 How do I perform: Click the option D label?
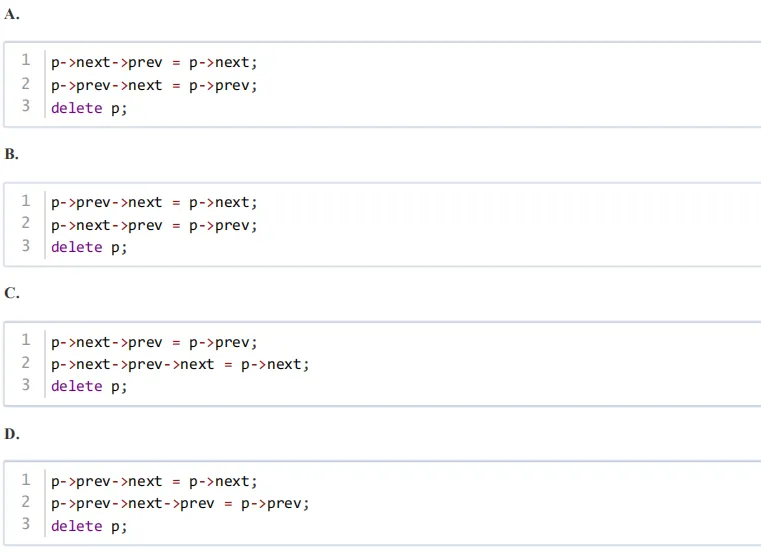pos(12,434)
